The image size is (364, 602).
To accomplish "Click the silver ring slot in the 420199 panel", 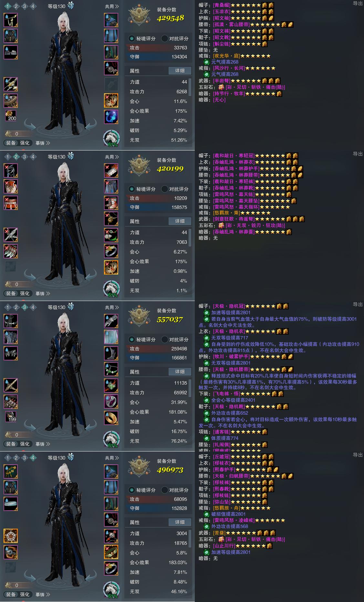I will pyautogui.click(x=111, y=251).
